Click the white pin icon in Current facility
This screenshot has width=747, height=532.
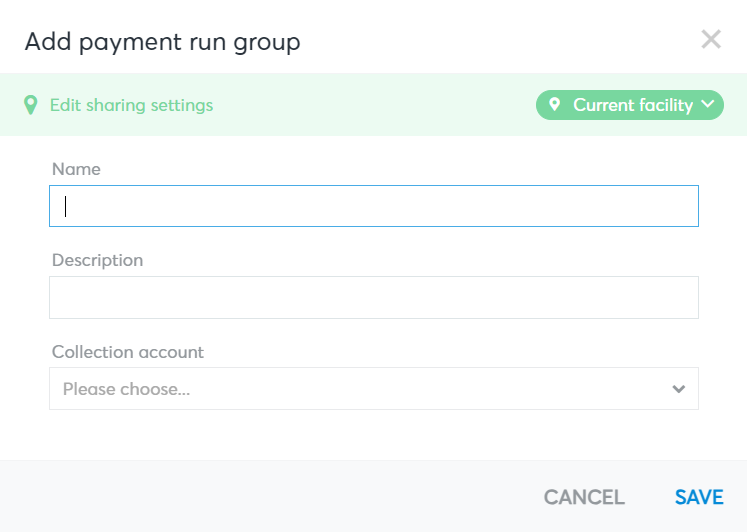[554, 104]
